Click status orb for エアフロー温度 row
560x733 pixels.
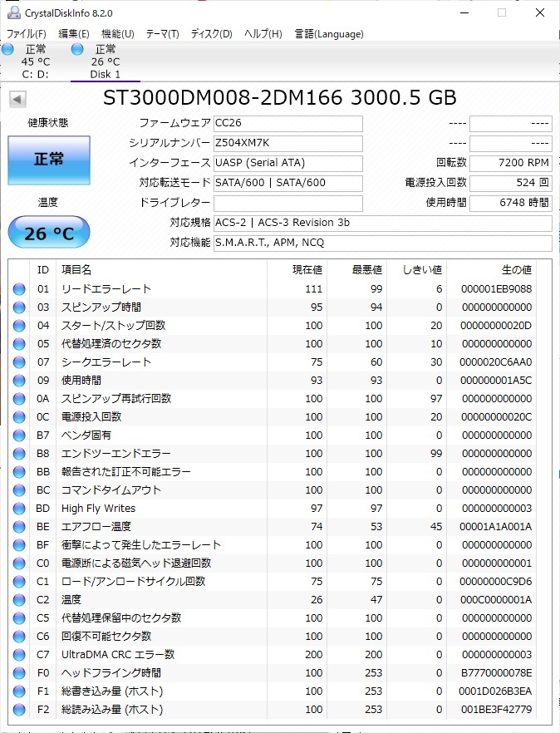click(x=19, y=527)
